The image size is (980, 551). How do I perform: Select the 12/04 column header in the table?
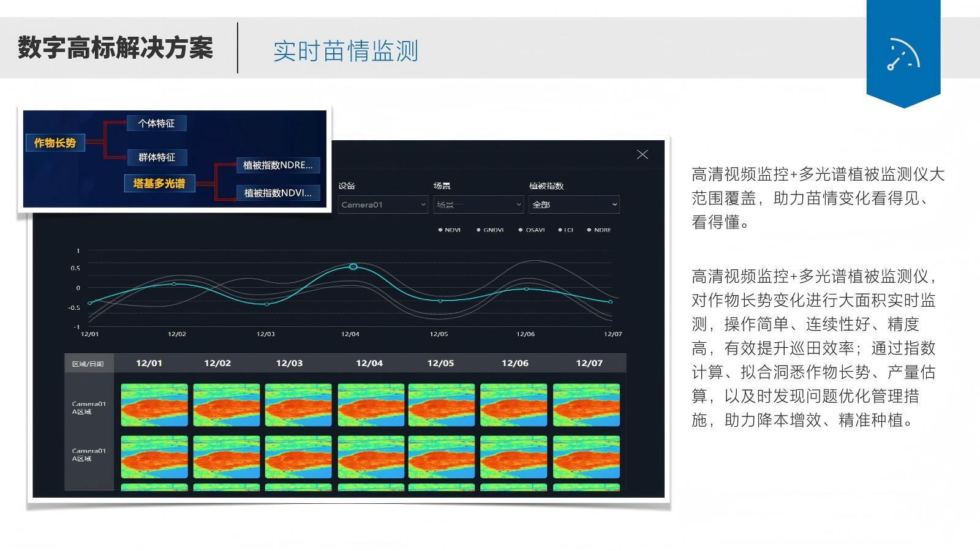coord(369,363)
